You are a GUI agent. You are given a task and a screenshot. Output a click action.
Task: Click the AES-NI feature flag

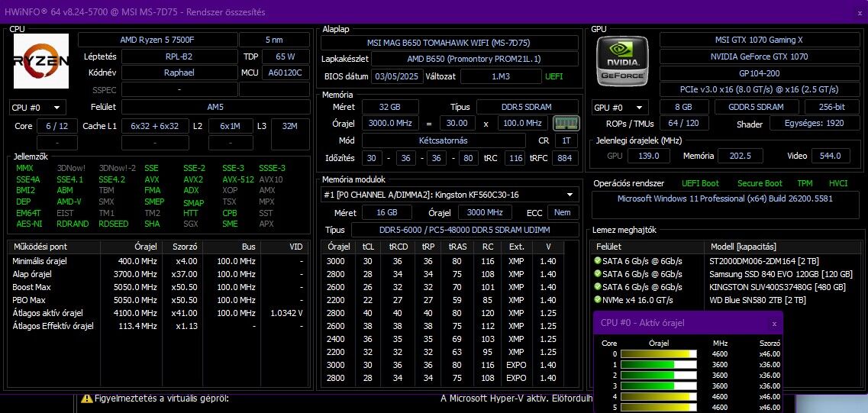click(x=29, y=224)
